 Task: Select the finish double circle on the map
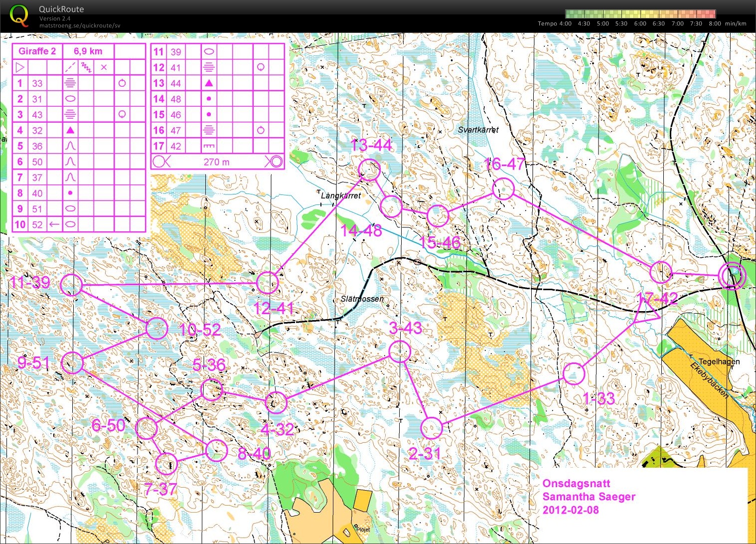tap(732, 275)
